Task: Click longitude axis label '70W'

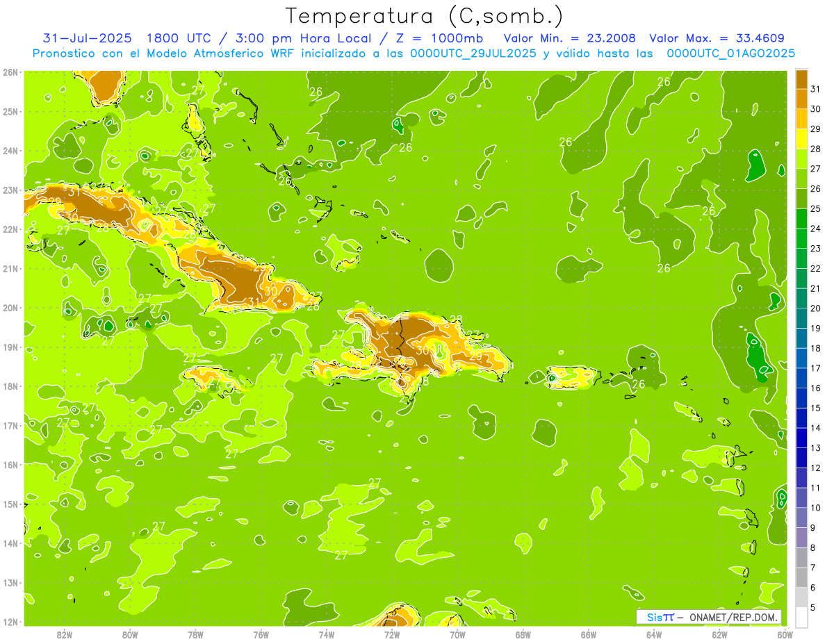Action: (457, 635)
